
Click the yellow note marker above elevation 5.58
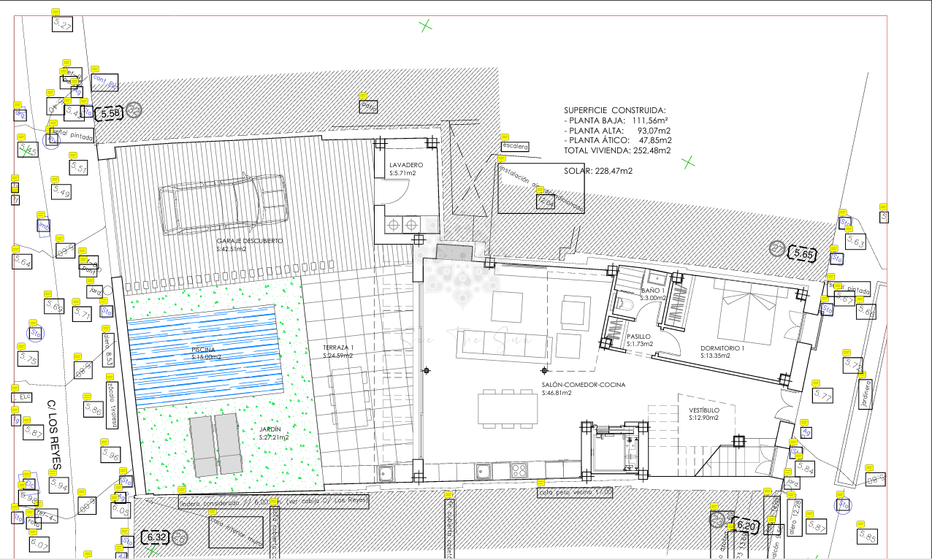(x=84, y=101)
